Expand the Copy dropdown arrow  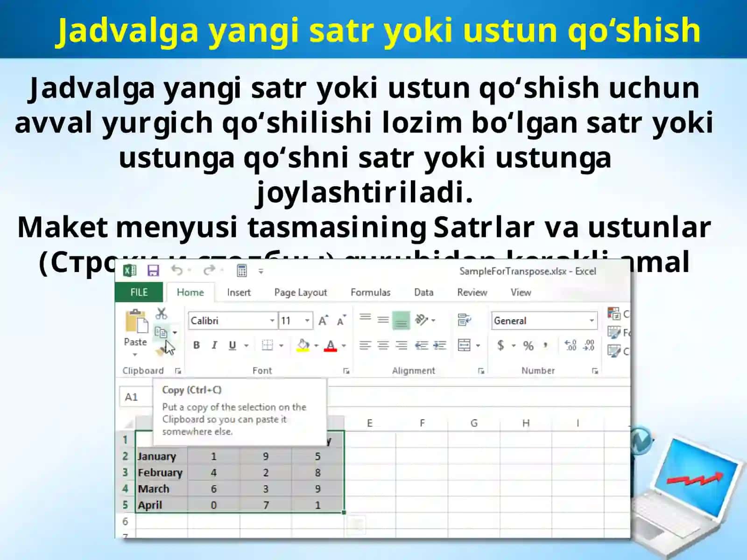click(175, 332)
